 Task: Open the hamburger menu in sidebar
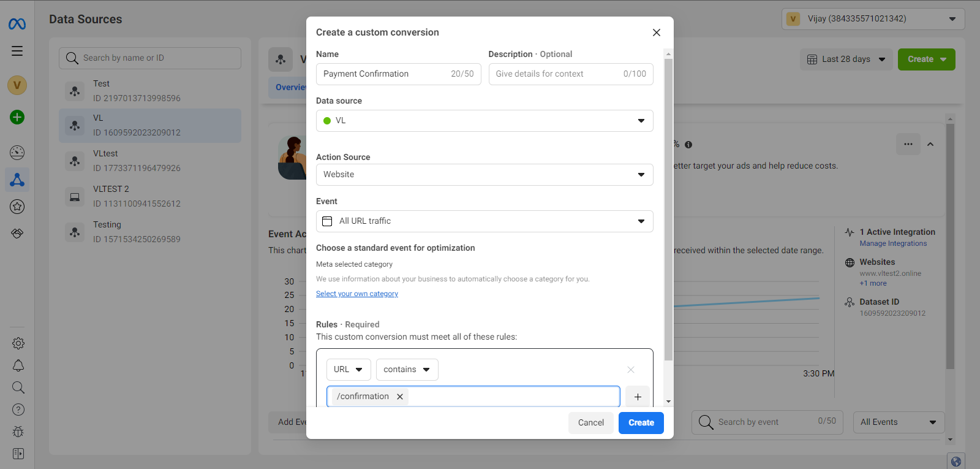tap(17, 51)
